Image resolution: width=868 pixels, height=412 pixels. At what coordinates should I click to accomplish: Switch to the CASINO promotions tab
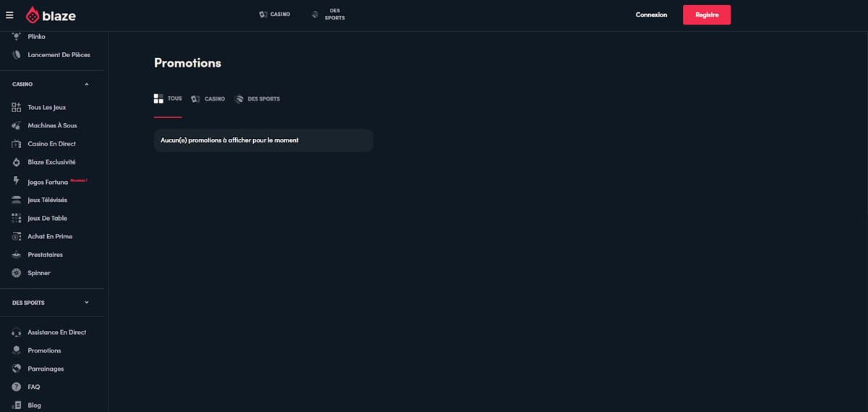[208, 99]
